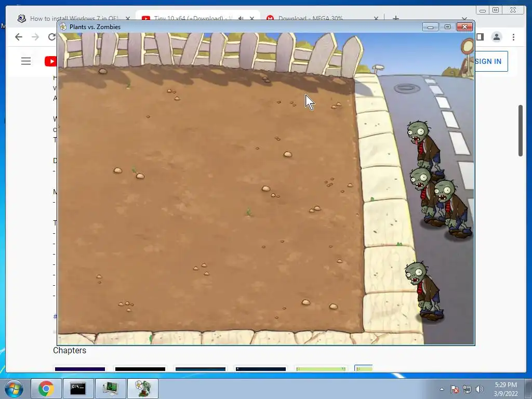Screen dimensions: 532x399
Task: Click the Plants vs. Zombies window title icon
Action: pyautogui.click(x=63, y=27)
